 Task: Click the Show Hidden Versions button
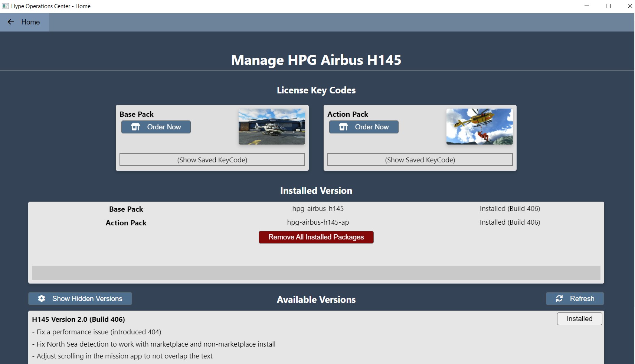[80, 298]
